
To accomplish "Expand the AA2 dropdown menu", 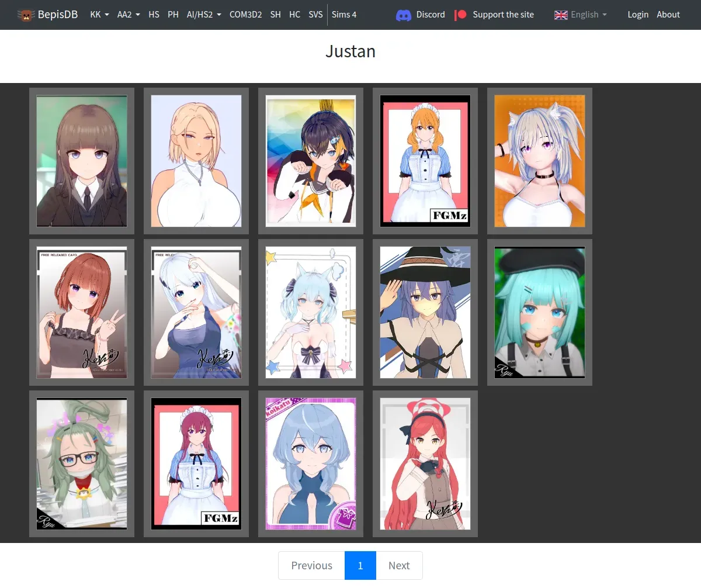I will click(129, 15).
